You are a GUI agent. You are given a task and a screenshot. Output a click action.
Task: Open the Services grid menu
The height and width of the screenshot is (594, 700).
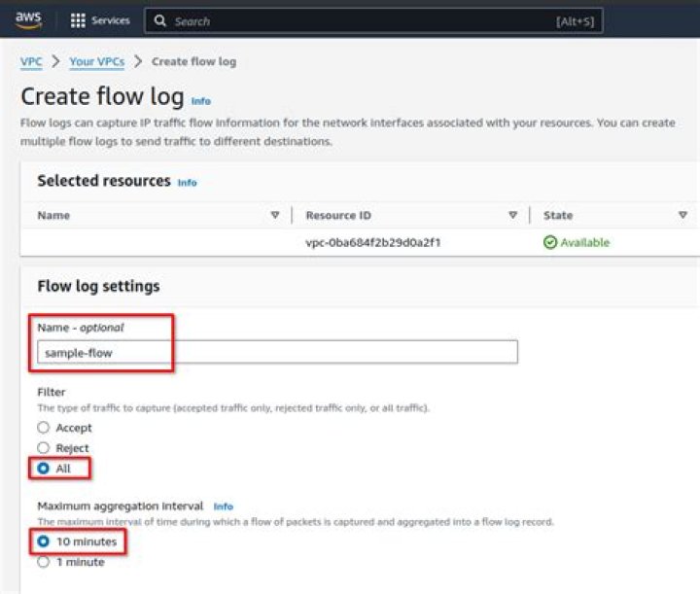point(78,20)
